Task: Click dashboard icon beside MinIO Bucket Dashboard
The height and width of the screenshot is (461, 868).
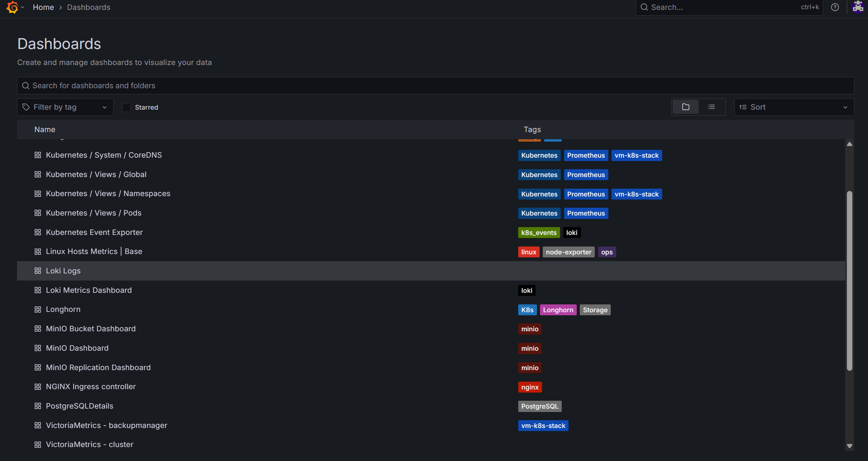Action: click(x=38, y=329)
